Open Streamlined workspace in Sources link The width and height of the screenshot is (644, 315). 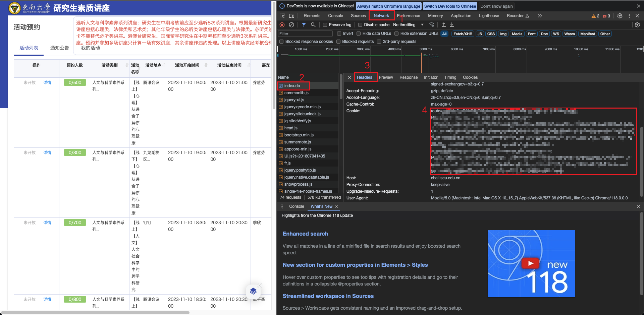click(328, 296)
